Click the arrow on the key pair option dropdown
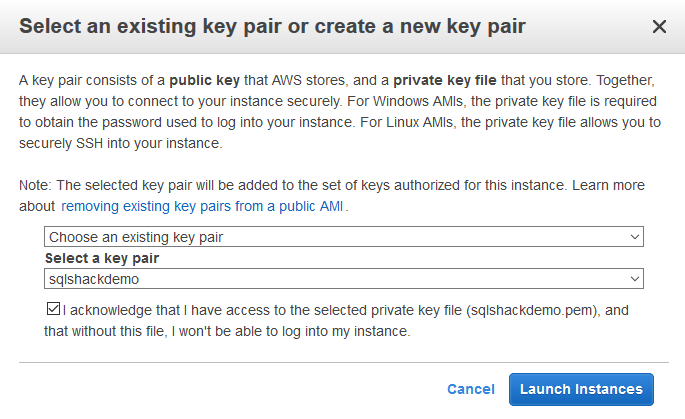Screen dimensions: 685x419 [x=634, y=237]
